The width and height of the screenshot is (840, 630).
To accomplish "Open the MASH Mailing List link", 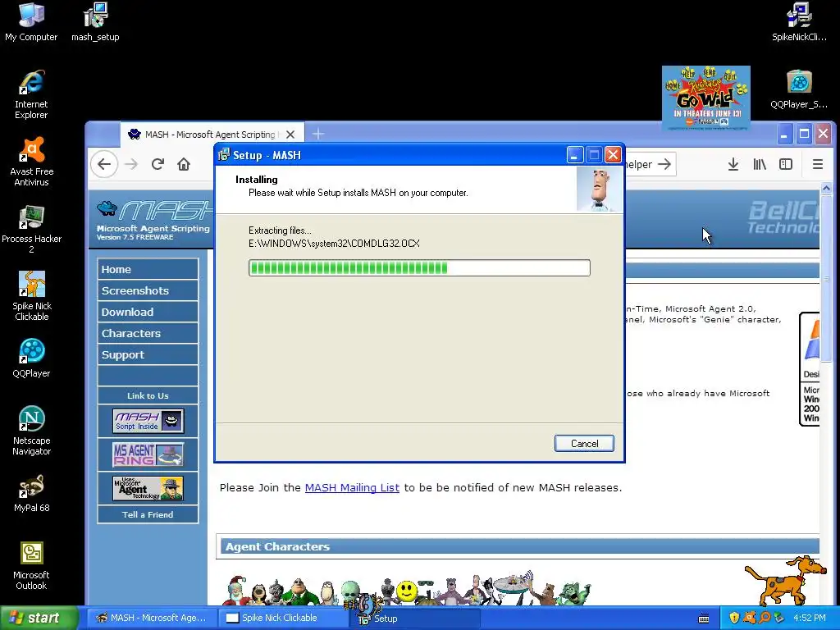I will 352,487.
